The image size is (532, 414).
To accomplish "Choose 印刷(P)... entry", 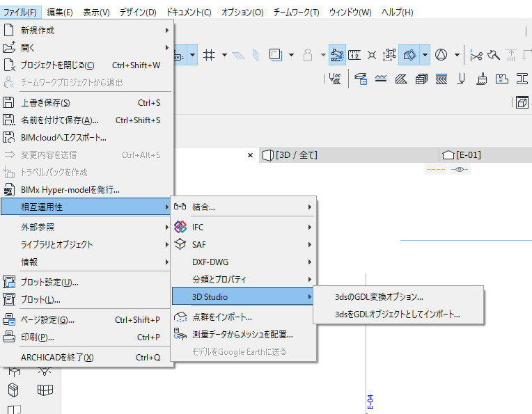I will [x=86, y=337].
